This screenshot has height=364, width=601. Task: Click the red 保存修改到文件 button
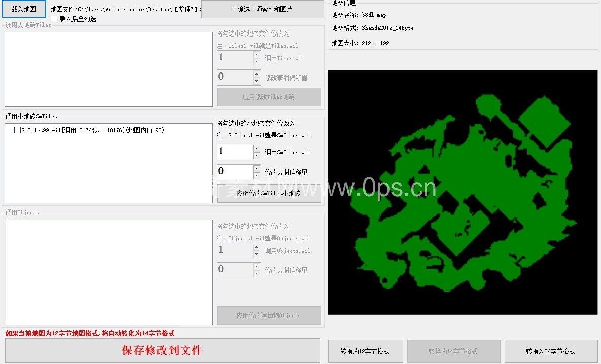click(162, 350)
